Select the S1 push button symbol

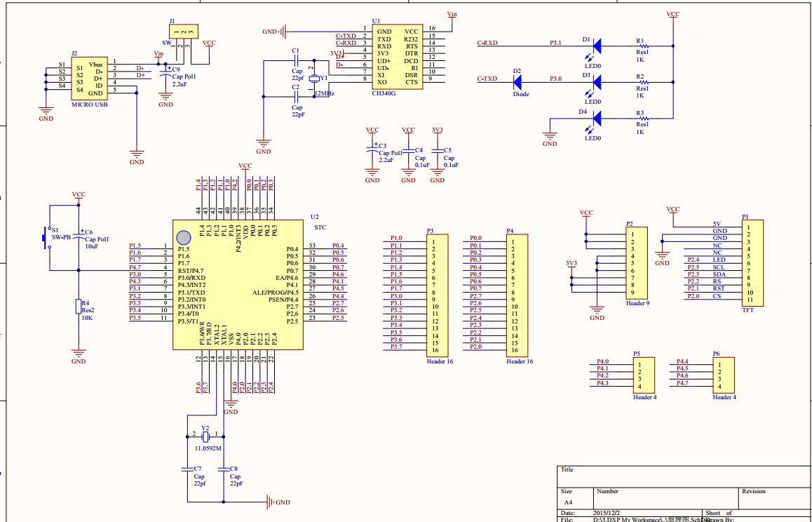(47, 237)
